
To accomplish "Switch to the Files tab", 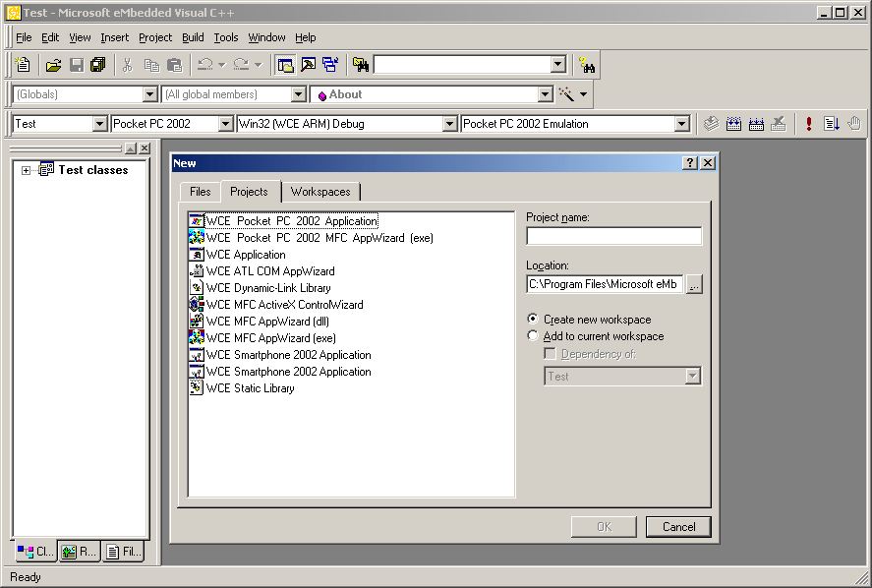I will (x=201, y=192).
